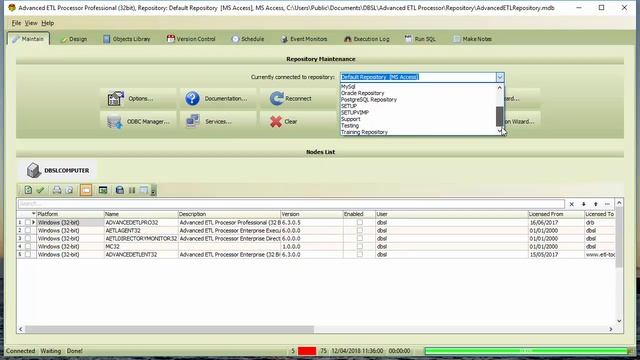Click the green window grid icon in nodes toolbar
The image size is (640, 360).
coord(103,190)
